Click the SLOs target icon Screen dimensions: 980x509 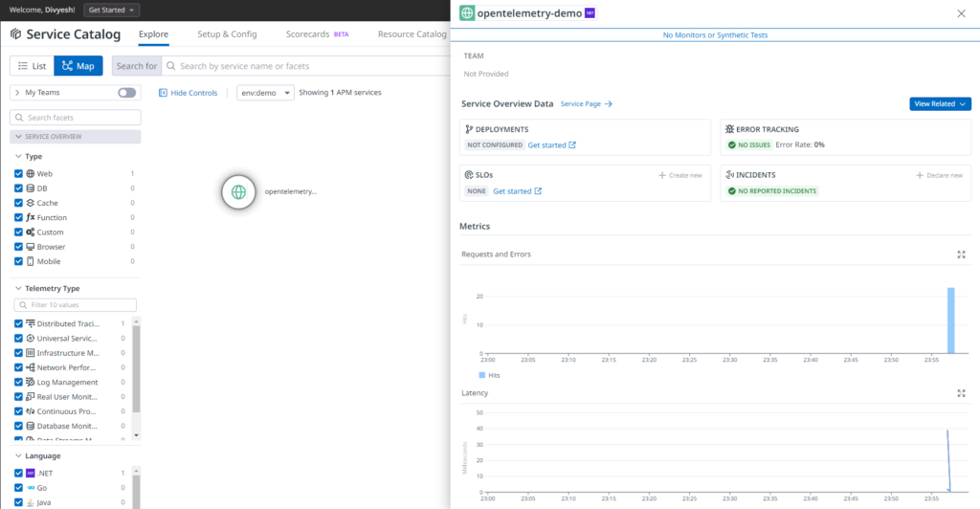(469, 175)
